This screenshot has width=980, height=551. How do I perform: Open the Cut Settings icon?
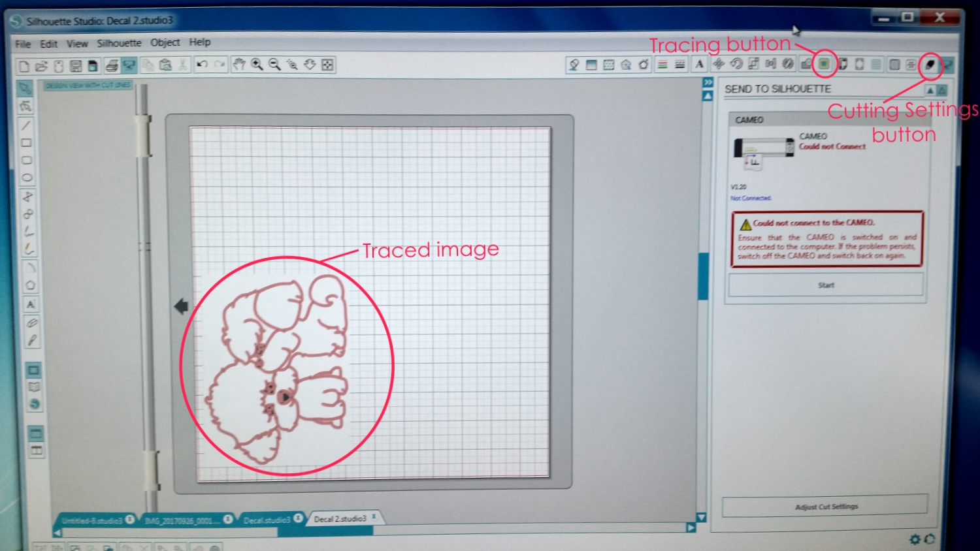(x=930, y=64)
